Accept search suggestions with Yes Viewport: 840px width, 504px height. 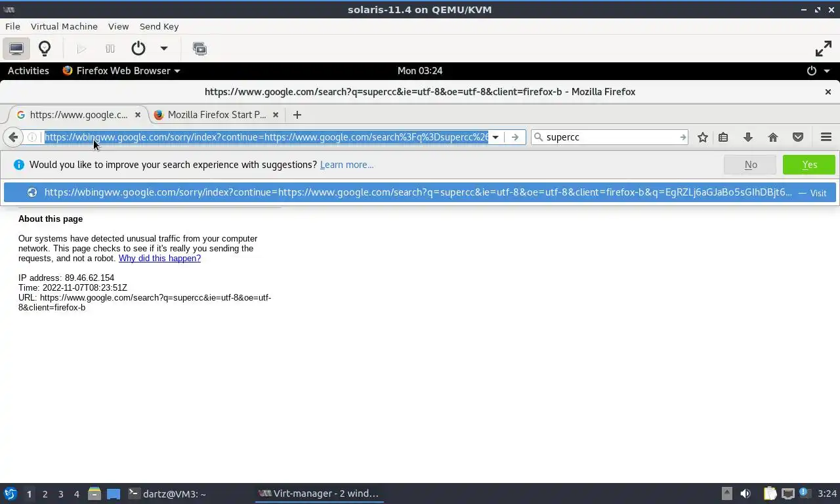coord(809,165)
